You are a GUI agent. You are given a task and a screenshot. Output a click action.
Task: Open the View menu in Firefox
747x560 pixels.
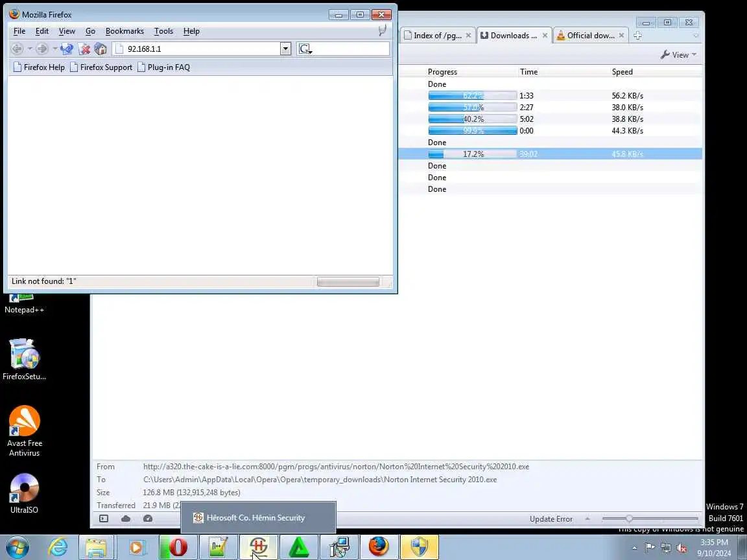point(67,31)
